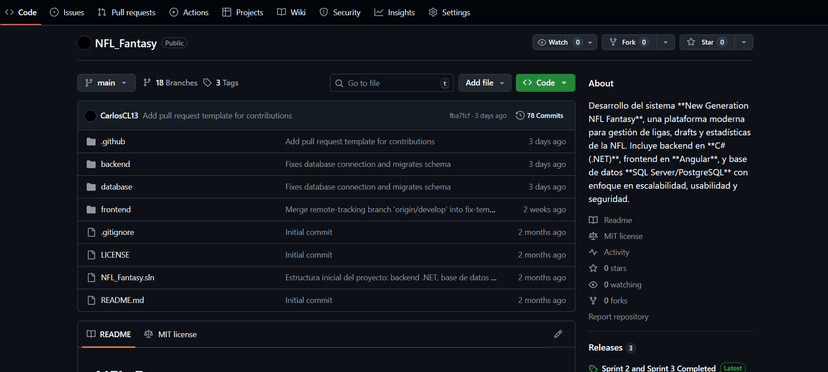Open commit hash fba7fcf

459,116
